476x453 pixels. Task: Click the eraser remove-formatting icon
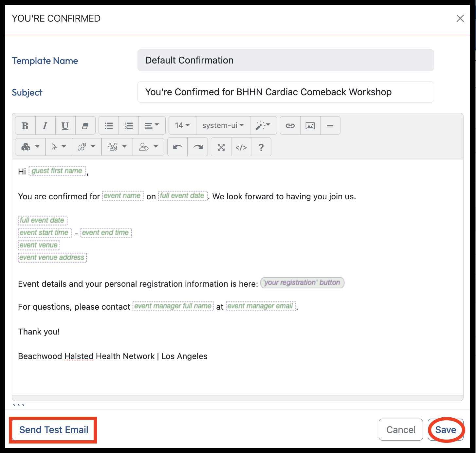coord(85,125)
